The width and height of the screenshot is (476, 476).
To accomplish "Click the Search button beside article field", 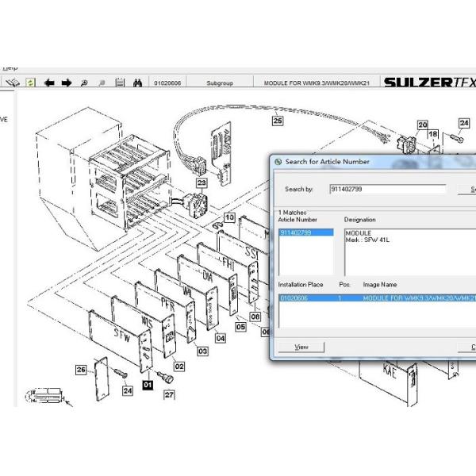I will [468, 190].
